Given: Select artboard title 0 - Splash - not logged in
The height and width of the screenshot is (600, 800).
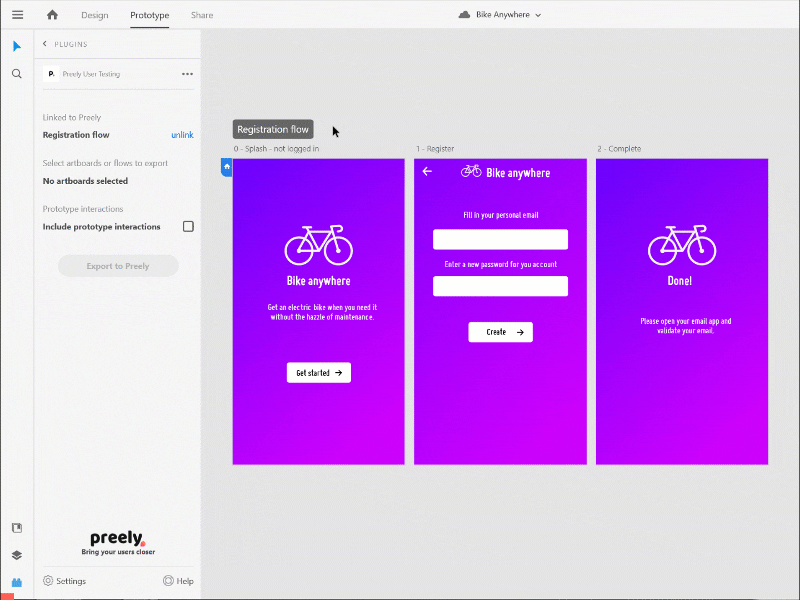Looking at the screenshot, I should (276, 148).
